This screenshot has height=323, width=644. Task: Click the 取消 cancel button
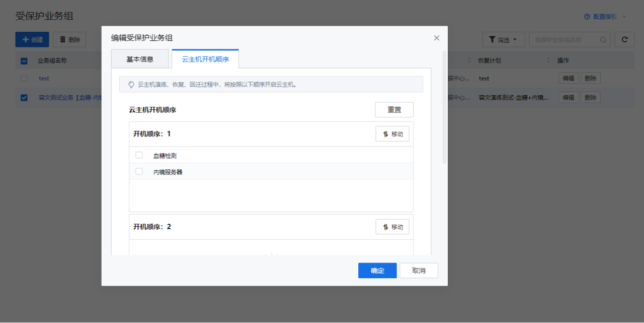pos(419,271)
